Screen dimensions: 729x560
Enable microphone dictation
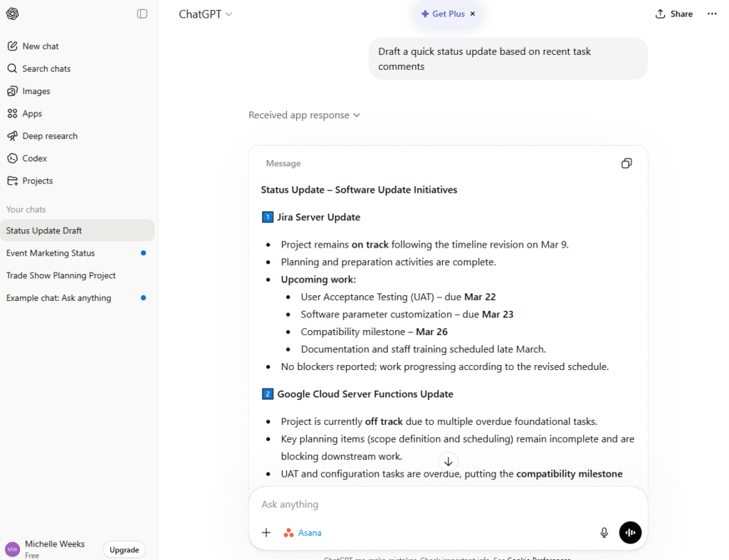[604, 532]
